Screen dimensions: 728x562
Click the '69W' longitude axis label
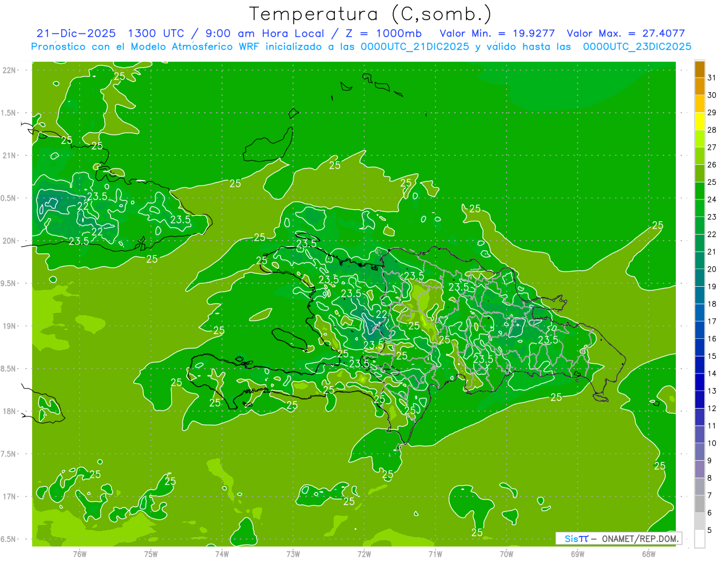click(578, 554)
